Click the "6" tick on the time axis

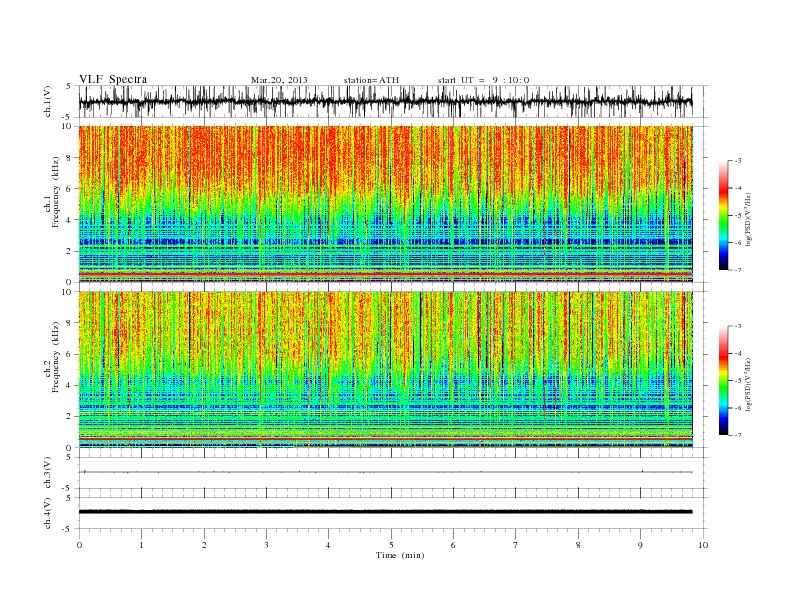(x=453, y=545)
